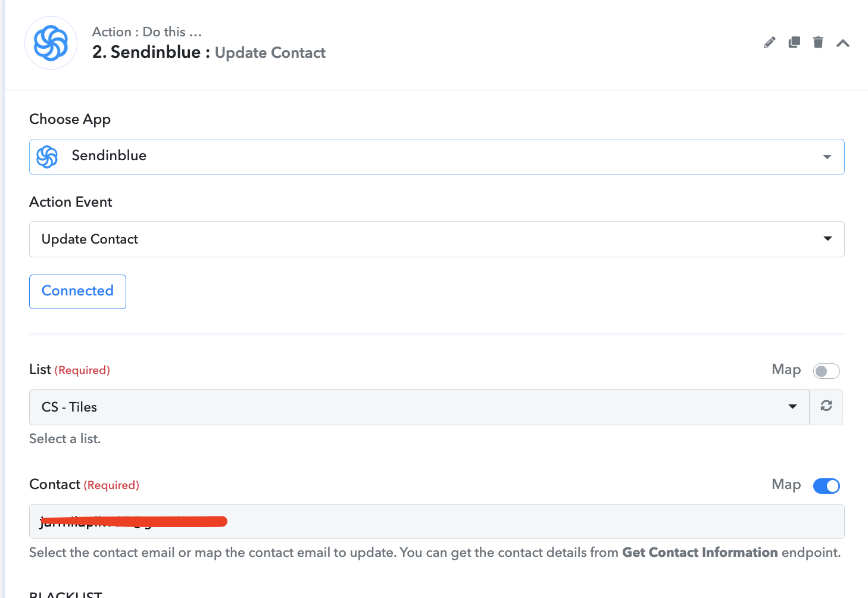Click Sendinblue icon inside Choose App field
The image size is (868, 598).
(x=47, y=157)
